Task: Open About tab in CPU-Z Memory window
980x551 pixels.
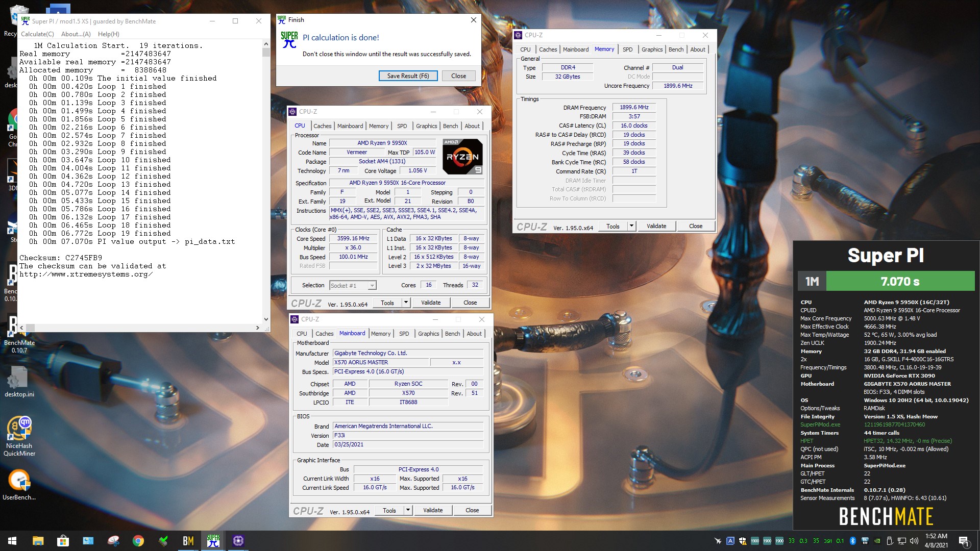Action: click(x=698, y=49)
